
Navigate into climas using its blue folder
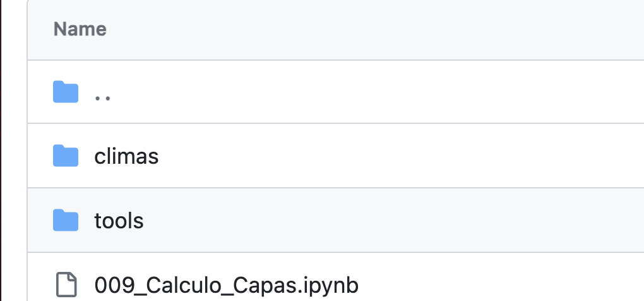66,156
